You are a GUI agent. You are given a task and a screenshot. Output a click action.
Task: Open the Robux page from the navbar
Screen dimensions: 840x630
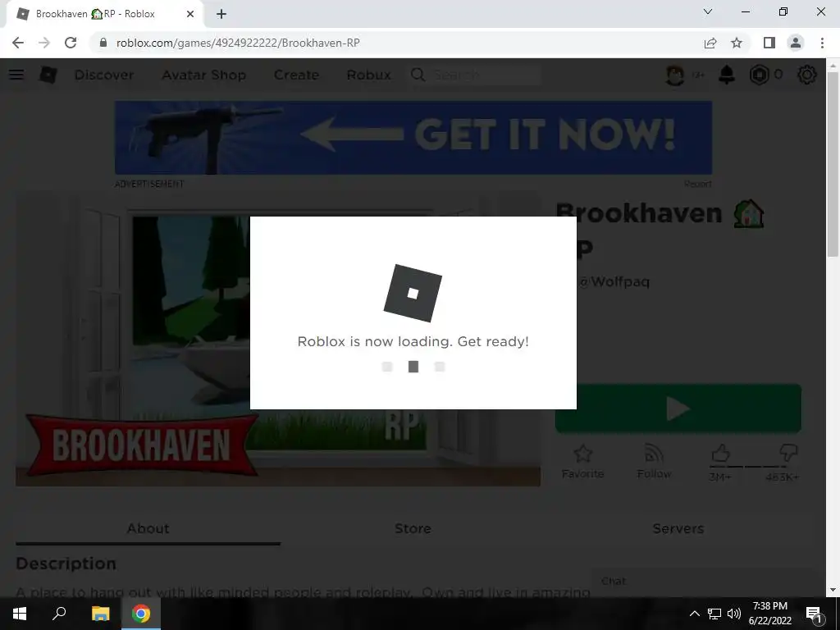click(x=368, y=75)
